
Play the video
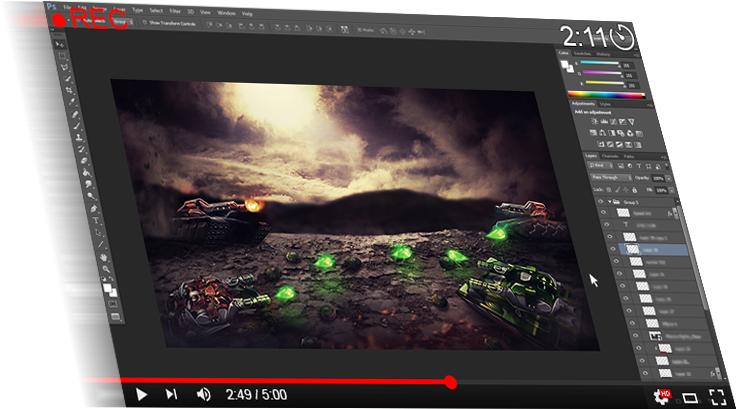click(141, 394)
